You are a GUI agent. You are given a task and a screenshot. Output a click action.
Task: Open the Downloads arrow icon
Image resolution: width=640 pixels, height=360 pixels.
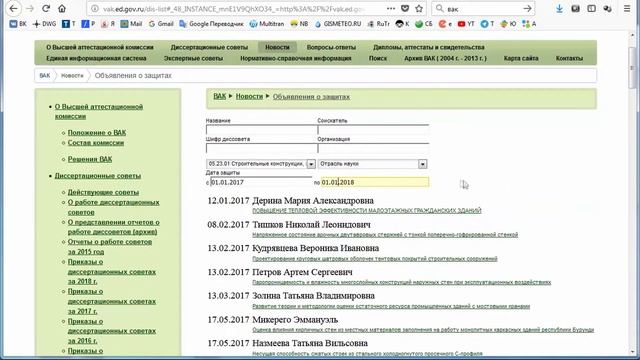click(x=560, y=9)
